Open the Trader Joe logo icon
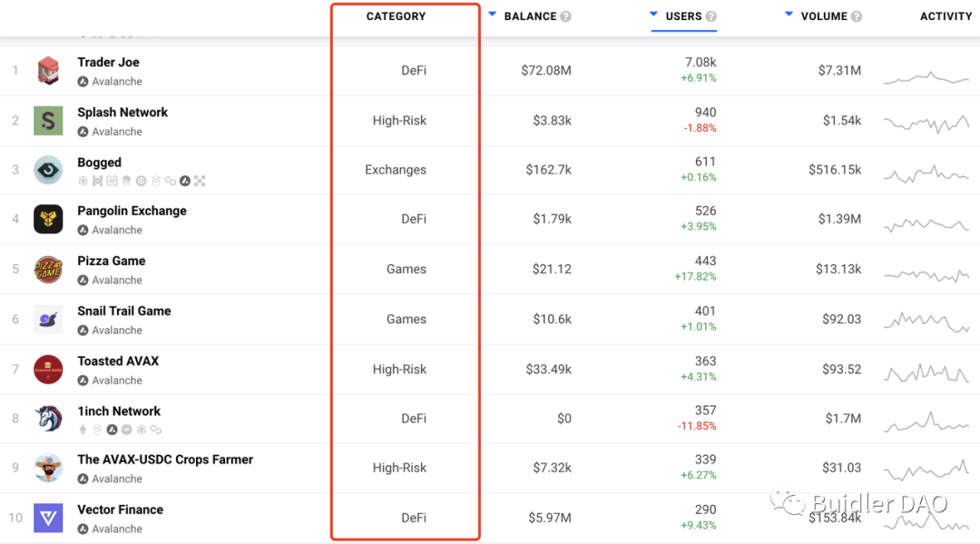The width and height of the screenshot is (980, 544). [48, 71]
